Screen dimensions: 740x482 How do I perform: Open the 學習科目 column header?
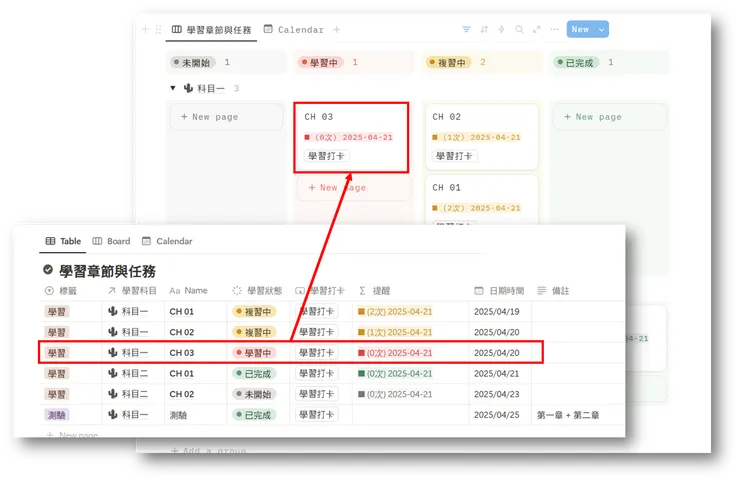tap(132, 291)
